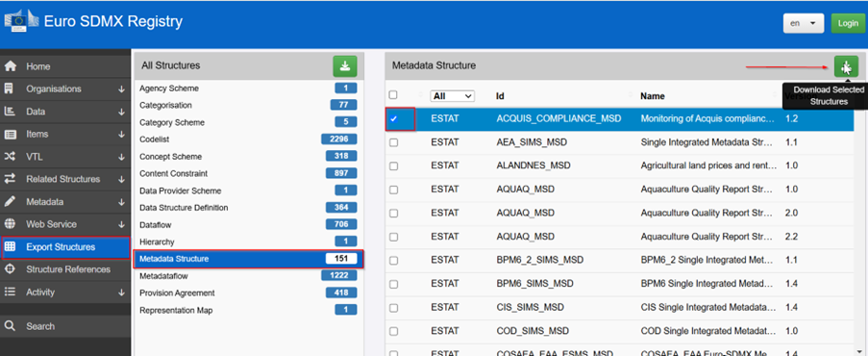Open the Home menu item

pyautogui.click(x=65, y=66)
